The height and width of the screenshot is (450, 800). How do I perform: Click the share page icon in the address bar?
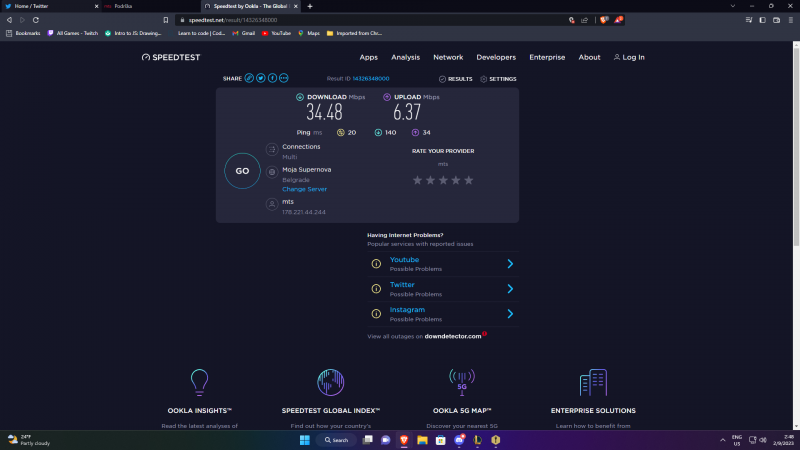click(x=585, y=20)
